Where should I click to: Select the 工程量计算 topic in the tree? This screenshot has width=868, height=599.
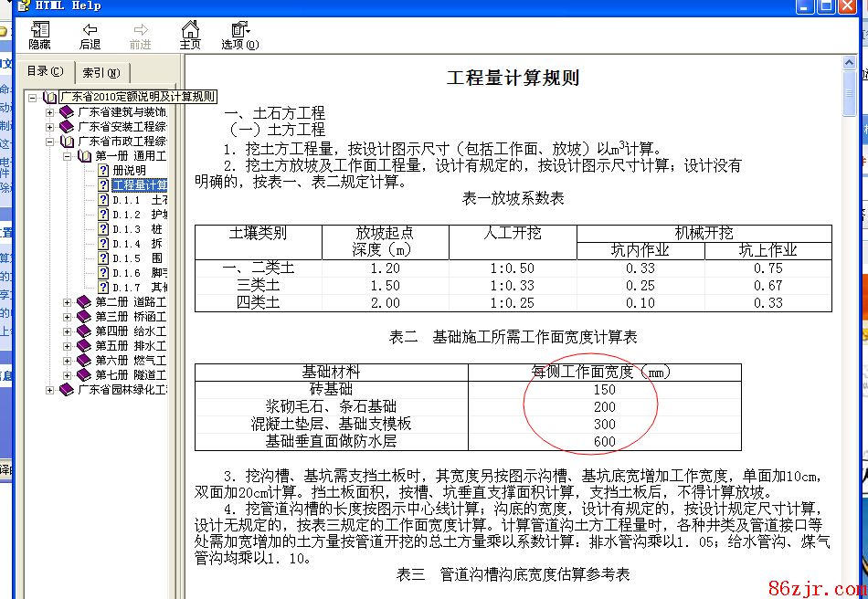[139, 185]
